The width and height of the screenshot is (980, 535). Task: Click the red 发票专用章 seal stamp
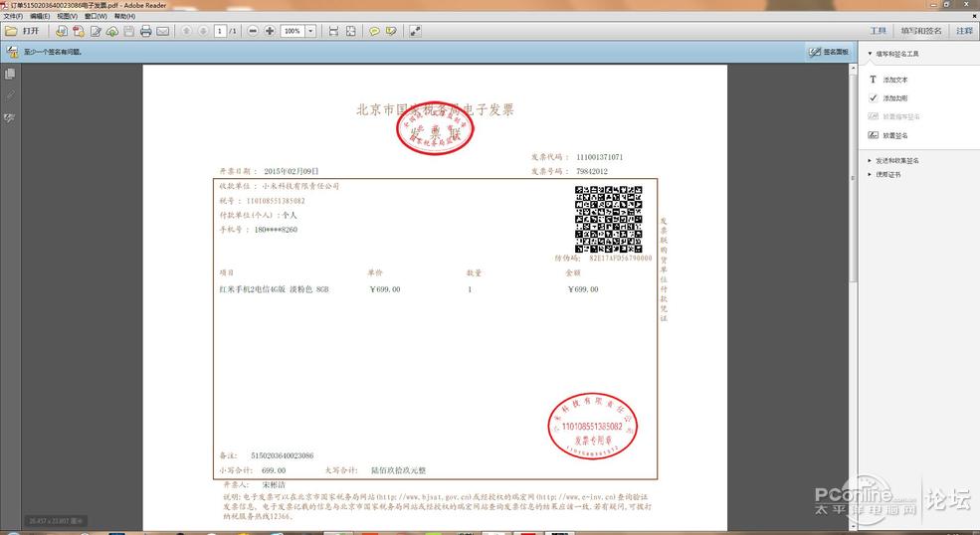tap(592, 427)
